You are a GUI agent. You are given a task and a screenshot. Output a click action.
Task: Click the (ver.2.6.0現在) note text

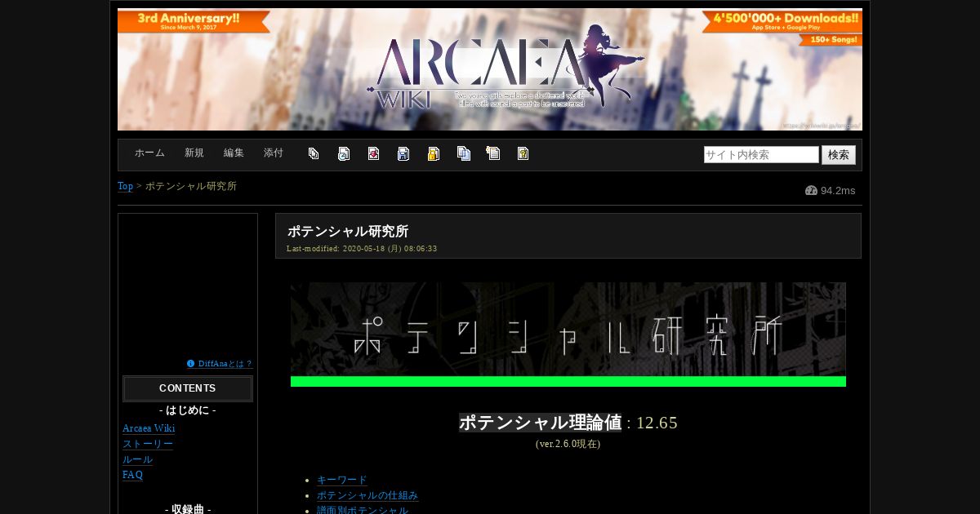tap(568, 444)
